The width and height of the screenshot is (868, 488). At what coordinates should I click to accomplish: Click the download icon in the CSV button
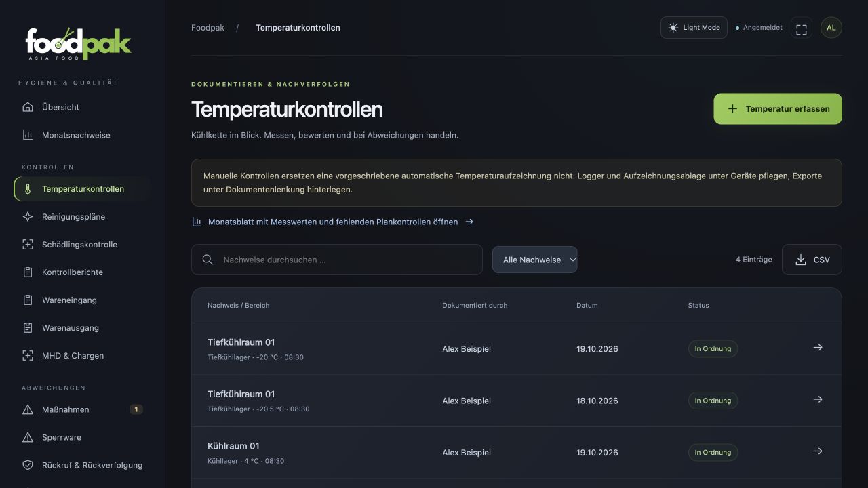pos(801,260)
